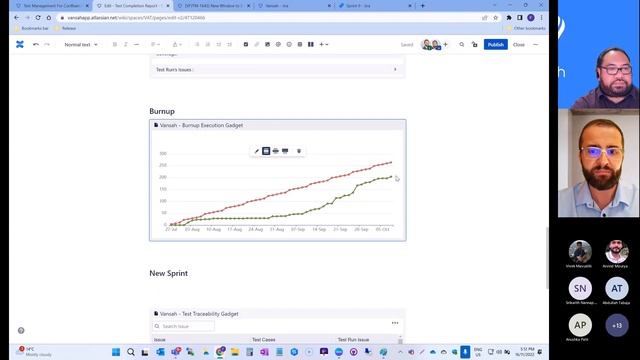Set the gadget to full width
Screen dimensions: 640x360
285,151
